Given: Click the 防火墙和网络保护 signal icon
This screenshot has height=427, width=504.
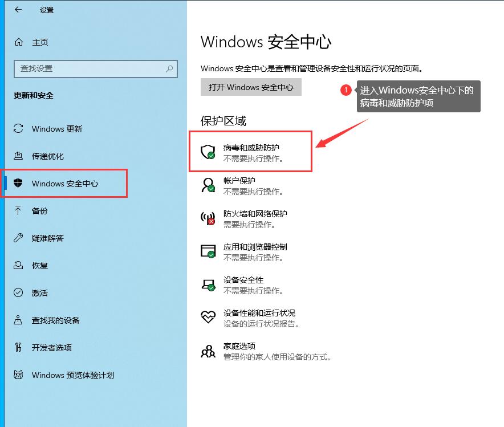Looking at the screenshot, I should pyautogui.click(x=208, y=218).
